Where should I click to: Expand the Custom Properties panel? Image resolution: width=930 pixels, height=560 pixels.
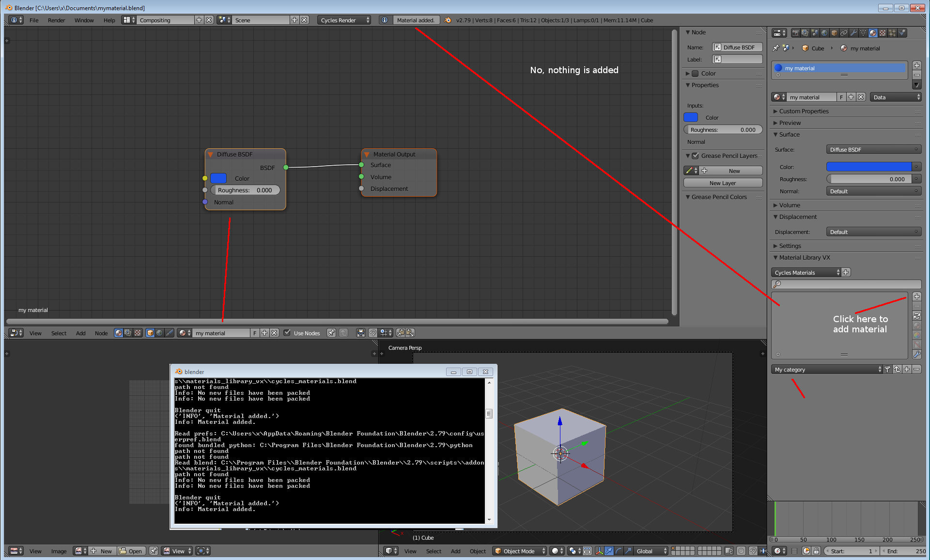click(804, 111)
